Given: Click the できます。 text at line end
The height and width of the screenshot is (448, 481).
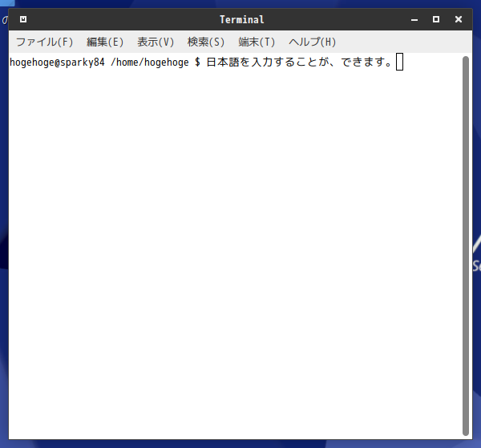Looking at the screenshot, I should (x=366, y=63).
